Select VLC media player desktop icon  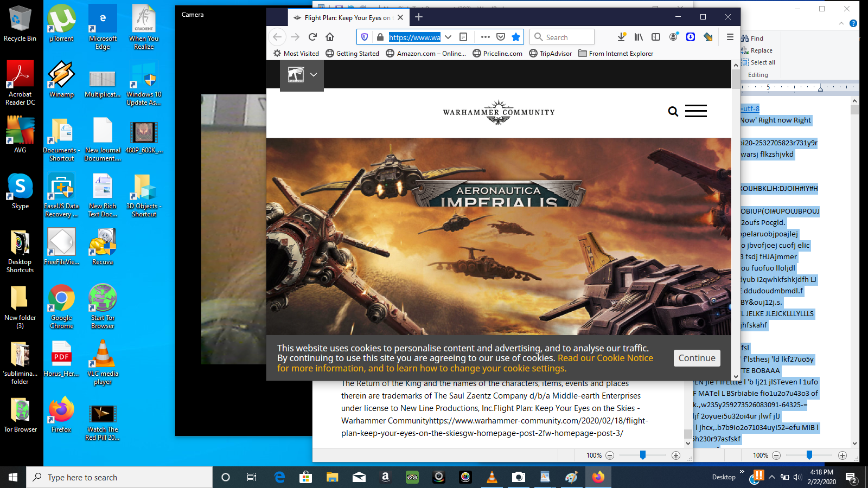pos(103,362)
